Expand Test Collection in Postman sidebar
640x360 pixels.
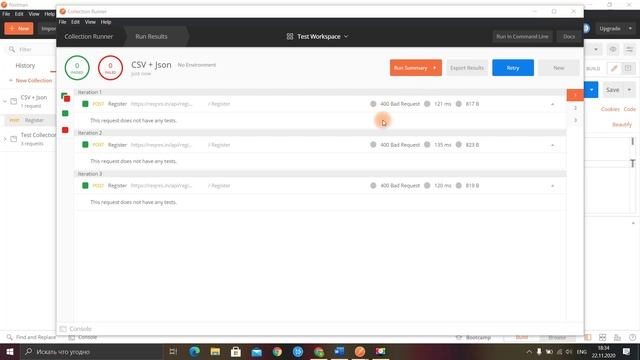[5, 139]
